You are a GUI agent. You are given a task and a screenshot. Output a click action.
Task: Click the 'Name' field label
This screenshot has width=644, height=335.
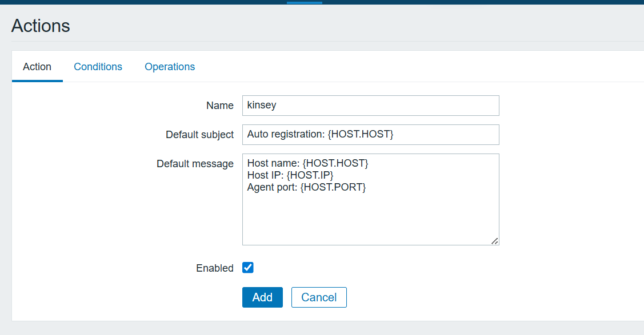click(x=219, y=106)
